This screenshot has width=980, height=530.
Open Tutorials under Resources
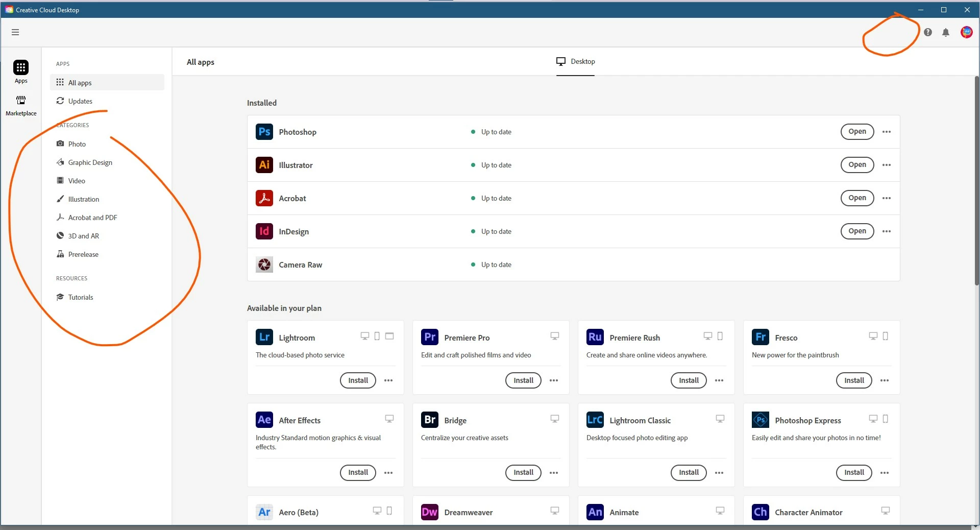(107, 297)
